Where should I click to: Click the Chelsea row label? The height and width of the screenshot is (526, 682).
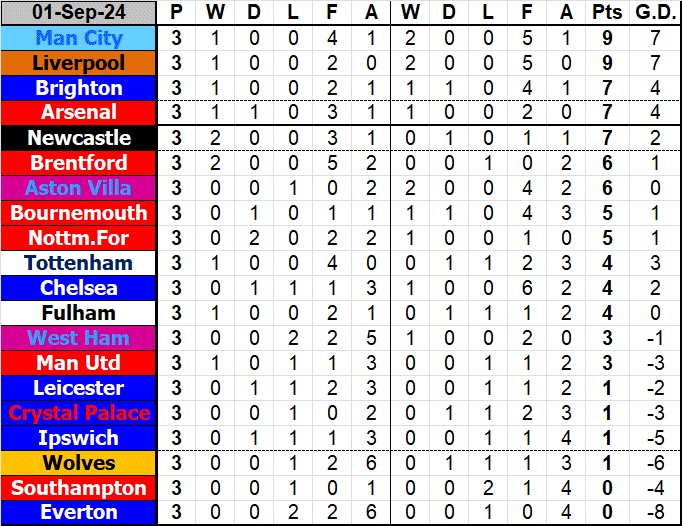tap(79, 288)
